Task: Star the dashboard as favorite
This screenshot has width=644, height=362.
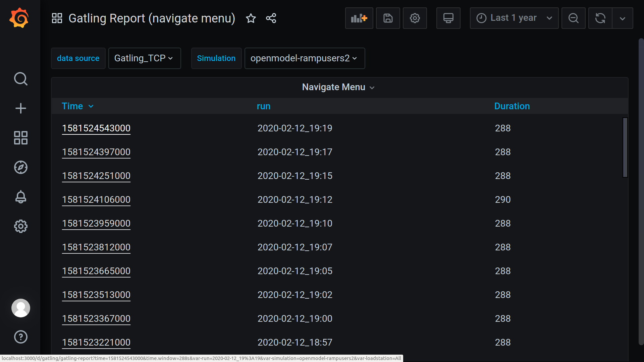Action: 251,18
